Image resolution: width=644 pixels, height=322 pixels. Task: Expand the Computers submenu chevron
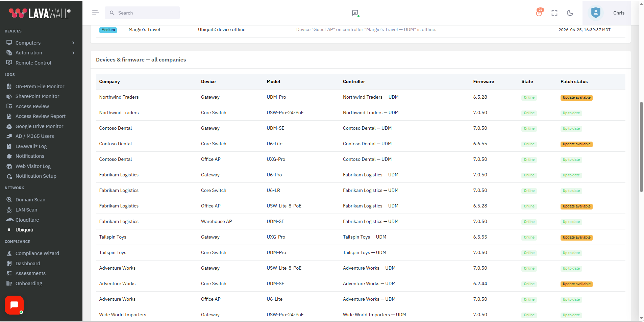73,43
